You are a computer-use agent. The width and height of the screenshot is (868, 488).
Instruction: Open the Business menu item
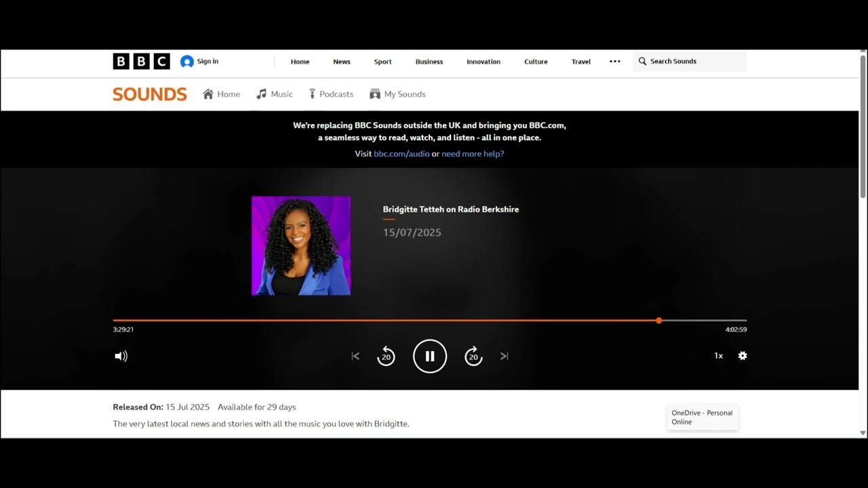pyautogui.click(x=429, y=62)
